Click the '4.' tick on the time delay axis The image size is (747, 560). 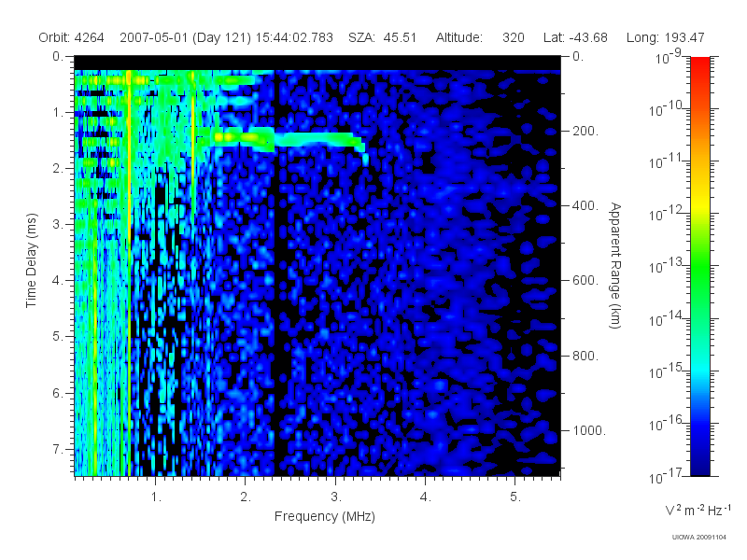coord(58,281)
